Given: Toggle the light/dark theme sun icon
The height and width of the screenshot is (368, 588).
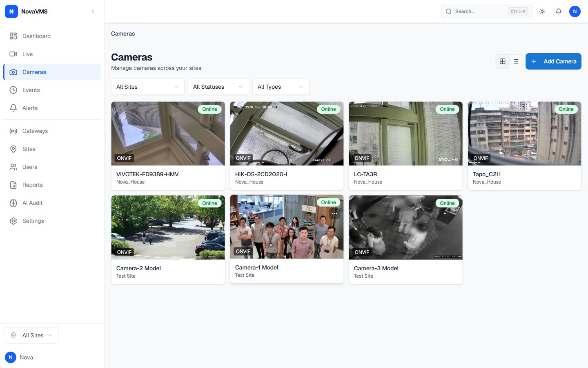Looking at the screenshot, I should point(542,11).
